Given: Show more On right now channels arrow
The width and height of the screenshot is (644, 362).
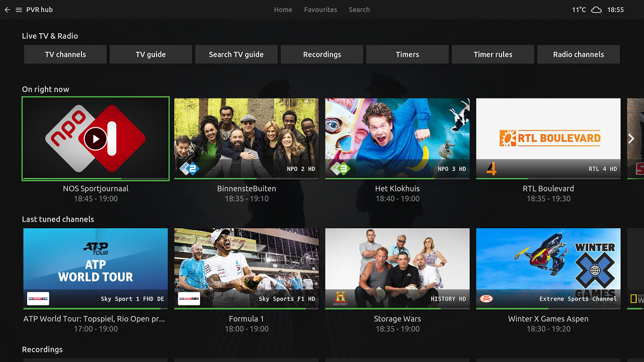Looking at the screenshot, I should pyautogui.click(x=631, y=139).
